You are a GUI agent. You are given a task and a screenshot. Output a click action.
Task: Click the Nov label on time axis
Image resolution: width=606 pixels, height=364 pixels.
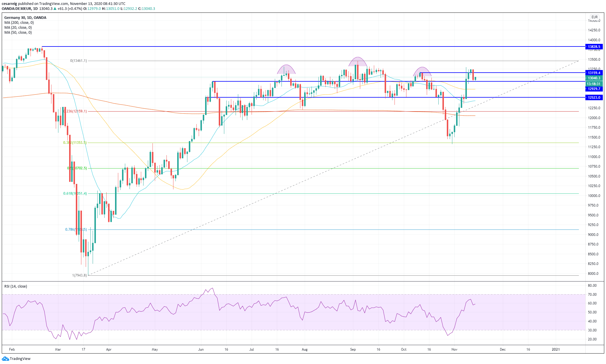(x=454, y=349)
